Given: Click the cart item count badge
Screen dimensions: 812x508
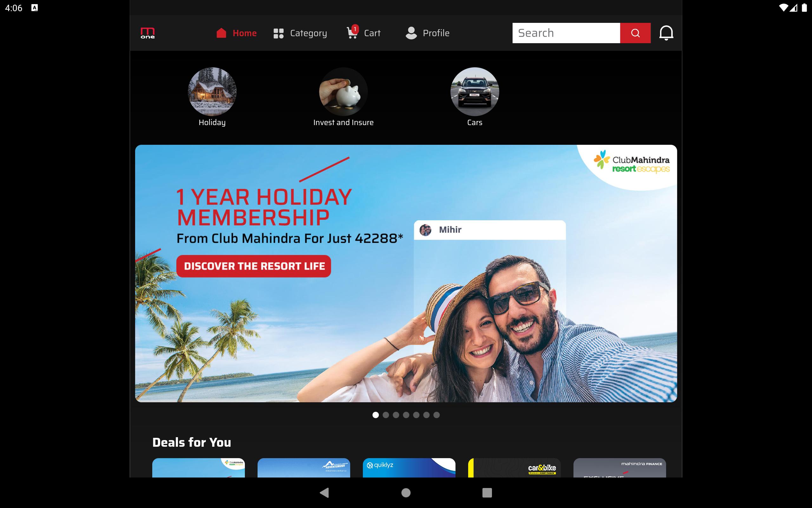Looking at the screenshot, I should (x=355, y=29).
